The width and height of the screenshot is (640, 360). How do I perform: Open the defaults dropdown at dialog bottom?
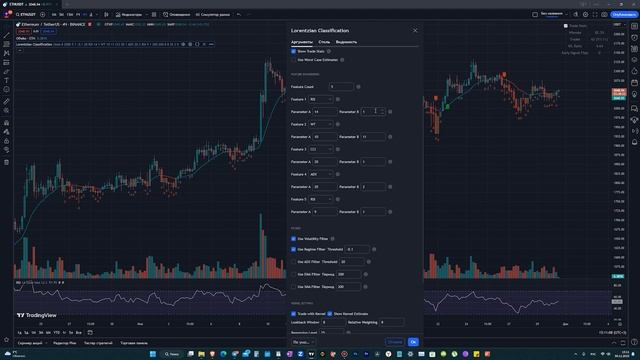click(x=303, y=342)
